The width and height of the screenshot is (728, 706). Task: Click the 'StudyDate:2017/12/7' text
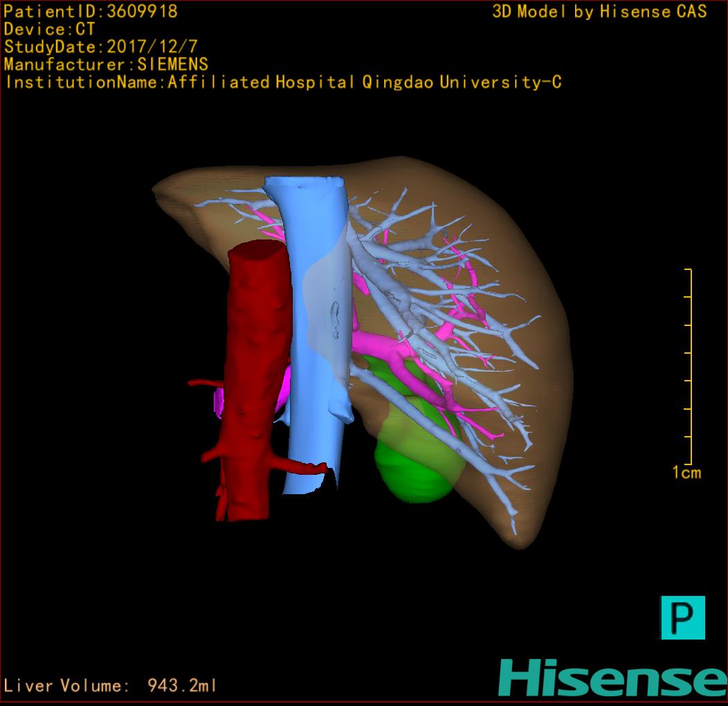click(x=101, y=47)
